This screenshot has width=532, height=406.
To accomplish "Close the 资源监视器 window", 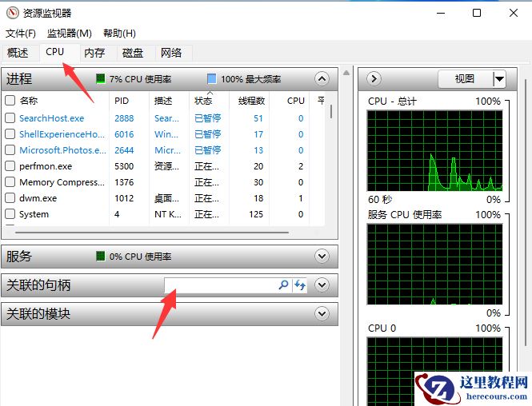I will click(x=514, y=14).
